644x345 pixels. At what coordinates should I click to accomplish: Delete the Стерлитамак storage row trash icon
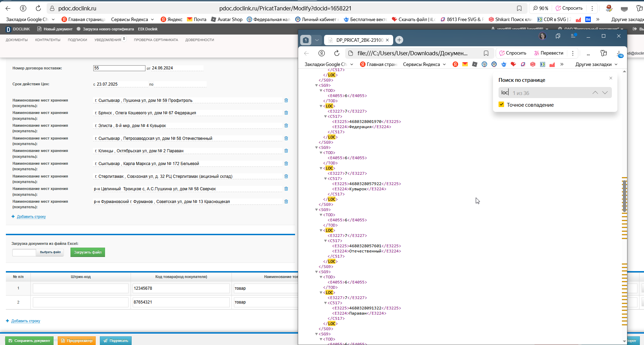pos(286,176)
